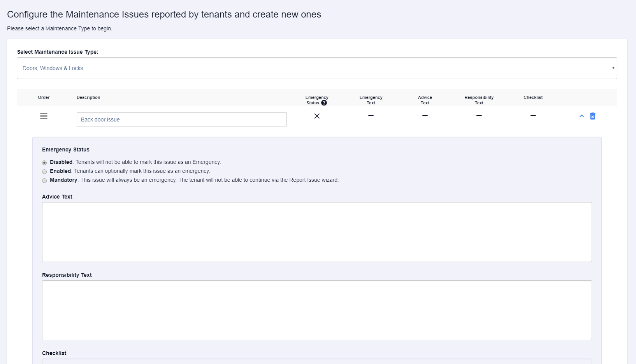Click the X icon under Emergency Status
This screenshot has width=636, height=364.
pos(317,116)
